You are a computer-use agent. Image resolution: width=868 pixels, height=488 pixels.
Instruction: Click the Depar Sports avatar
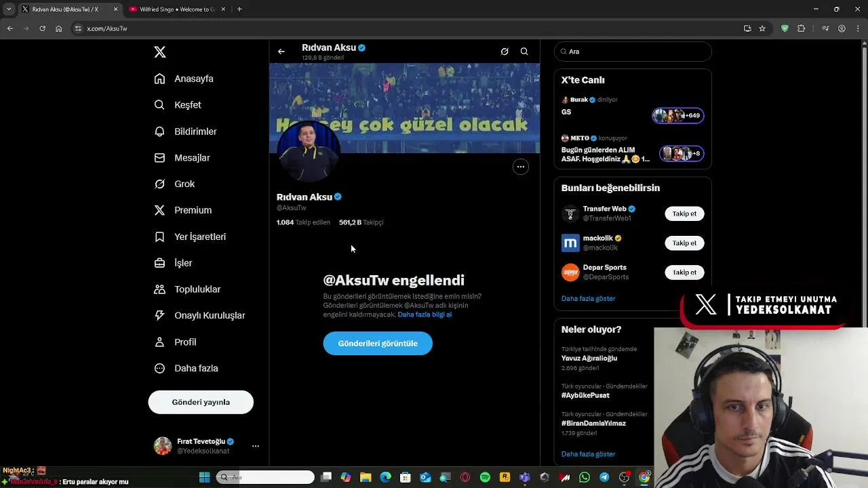pos(570,272)
